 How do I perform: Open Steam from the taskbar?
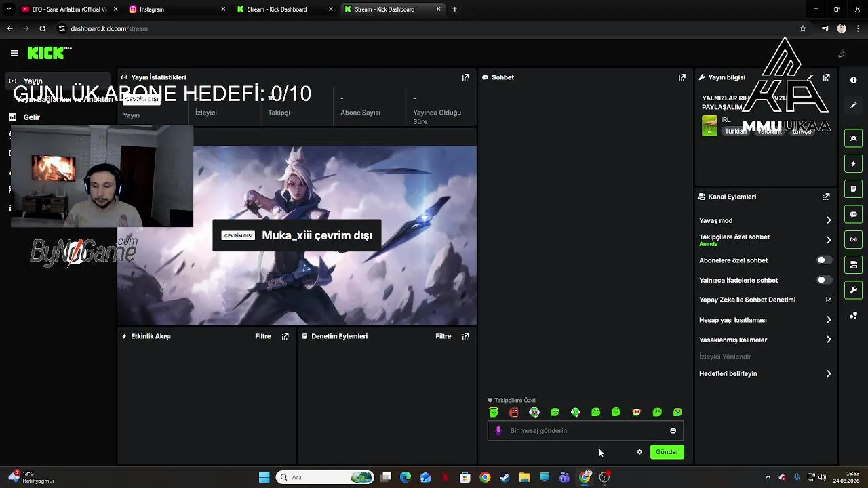(505, 477)
